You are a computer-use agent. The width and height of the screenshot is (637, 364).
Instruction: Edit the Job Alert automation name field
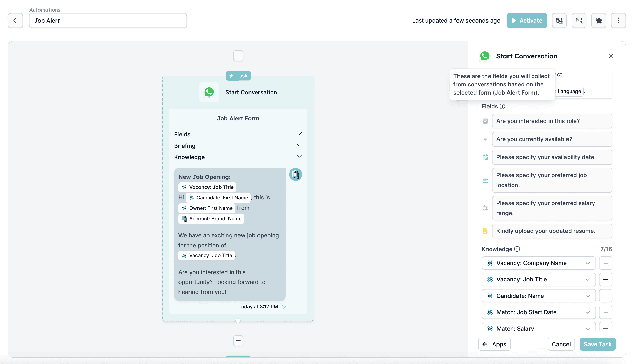pyautogui.click(x=108, y=21)
